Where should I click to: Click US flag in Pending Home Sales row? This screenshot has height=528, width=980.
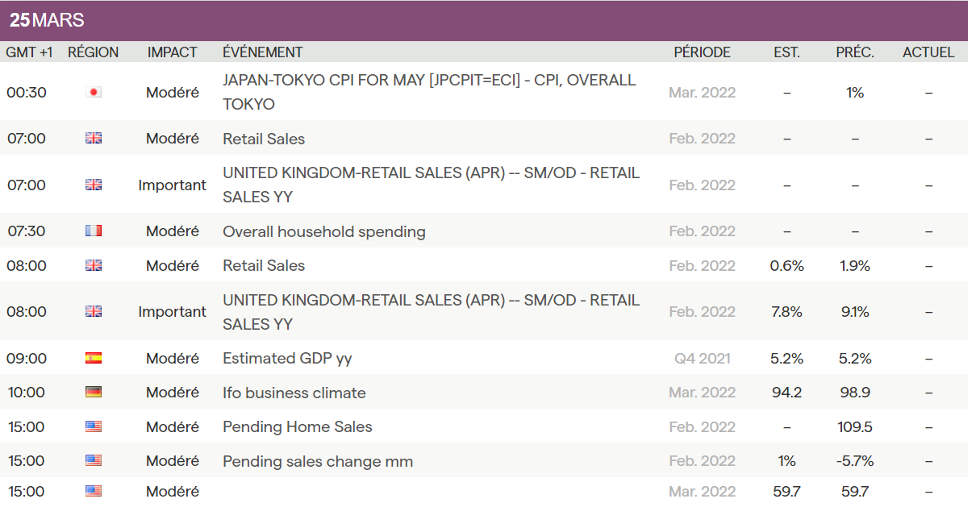tap(94, 426)
